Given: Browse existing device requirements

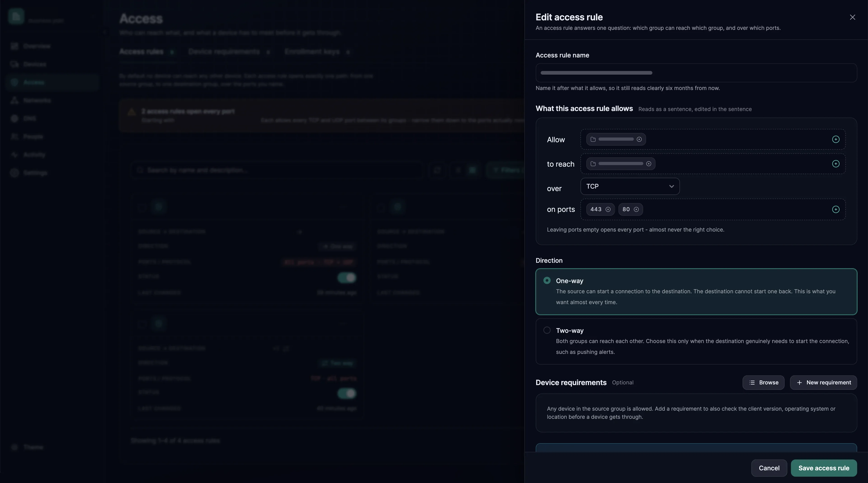Looking at the screenshot, I should point(763,383).
